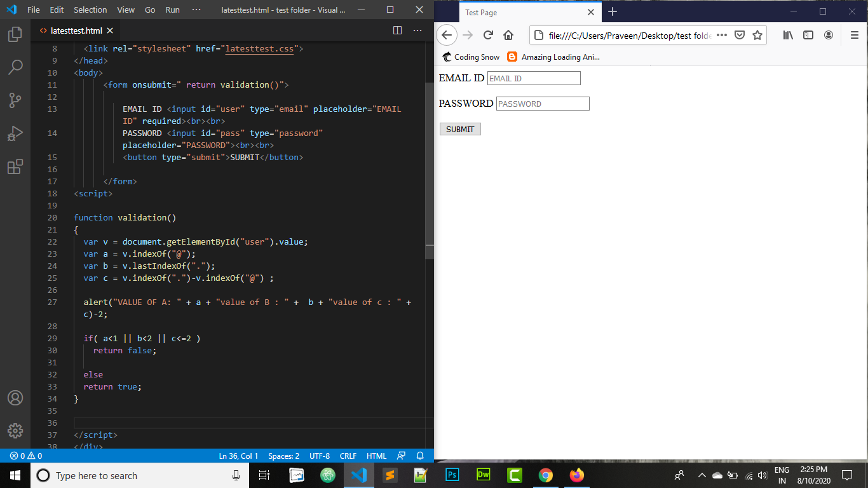Toggle the Firefox sidebar panel
868x488 pixels.
tap(808, 36)
